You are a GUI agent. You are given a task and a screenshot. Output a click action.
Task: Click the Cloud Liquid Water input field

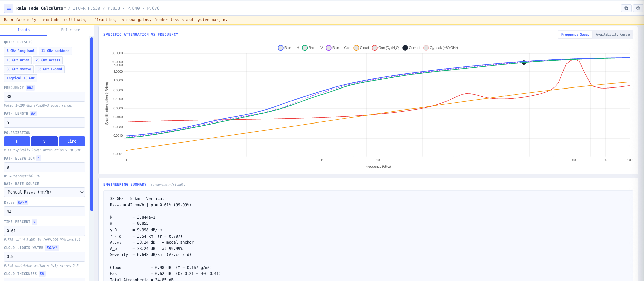pyautogui.click(x=44, y=257)
